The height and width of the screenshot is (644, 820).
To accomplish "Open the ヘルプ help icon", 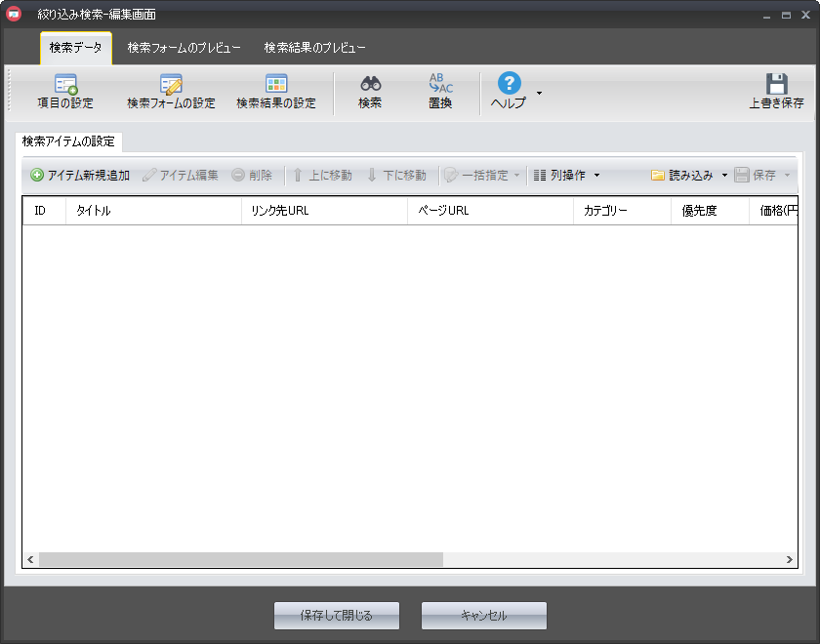I will click(x=509, y=84).
